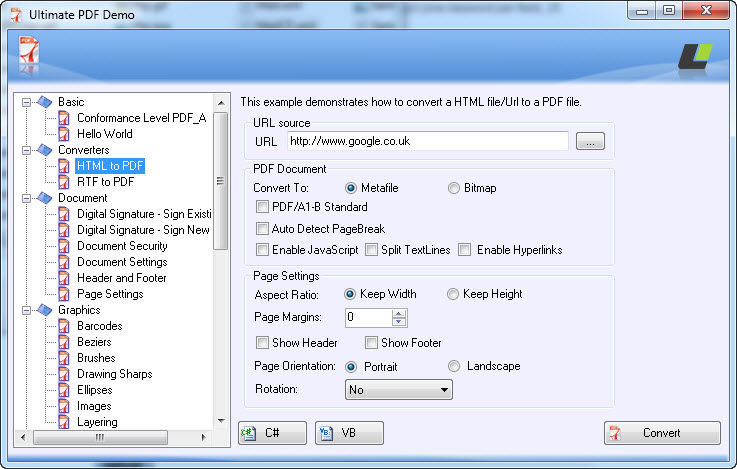This screenshot has width=737, height=469.
Task: Click the PDF icon beside Beziers
Action: [x=64, y=342]
